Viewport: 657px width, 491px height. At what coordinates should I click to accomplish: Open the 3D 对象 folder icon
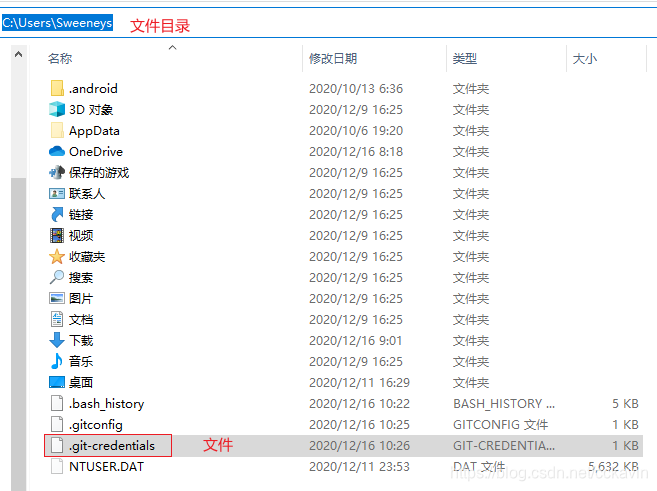pos(57,109)
